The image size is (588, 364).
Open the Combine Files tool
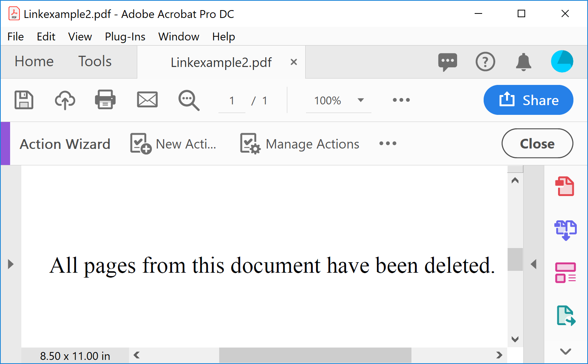pos(565,229)
